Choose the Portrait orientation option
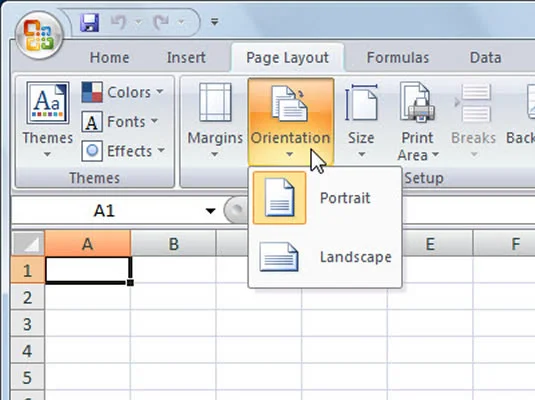Image resolution: width=535 pixels, height=400 pixels. pyautogui.click(x=325, y=198)
